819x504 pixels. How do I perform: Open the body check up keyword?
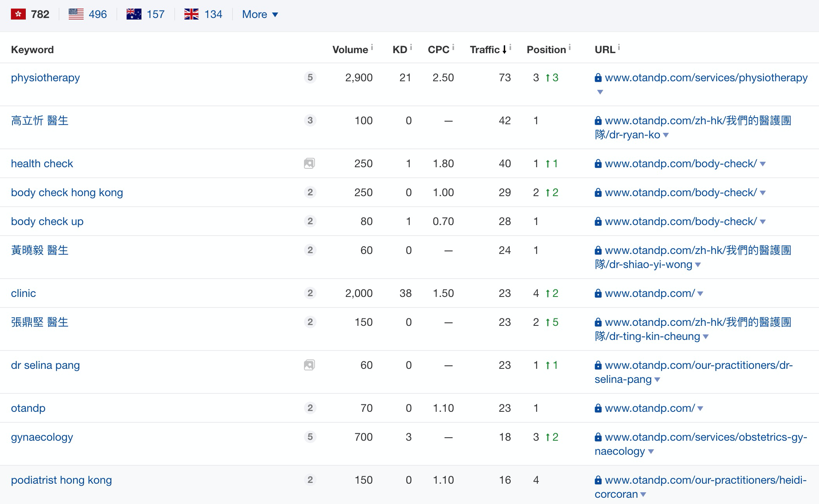click(x=47, y=222)
